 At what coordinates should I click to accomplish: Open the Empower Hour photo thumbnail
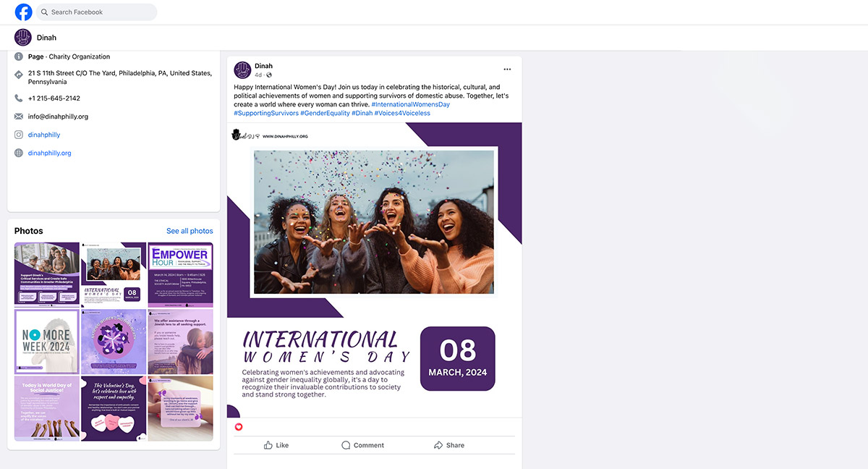pyautogui.click(x=180, y=274)
